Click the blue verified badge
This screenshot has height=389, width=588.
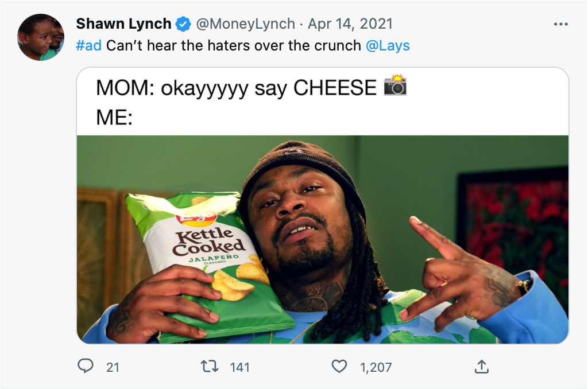183,24
